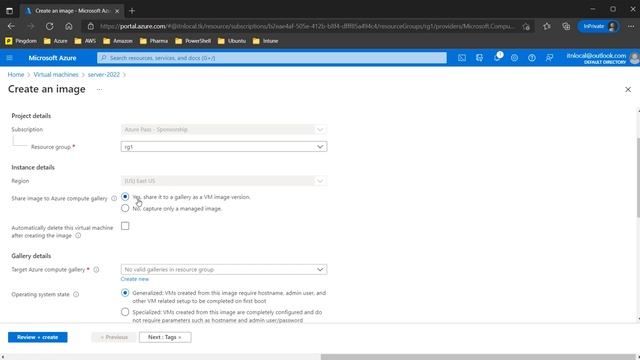Go to Virtual machines breadcrumb
Viewport: 640px width, 360px height.
pos(56,75)
